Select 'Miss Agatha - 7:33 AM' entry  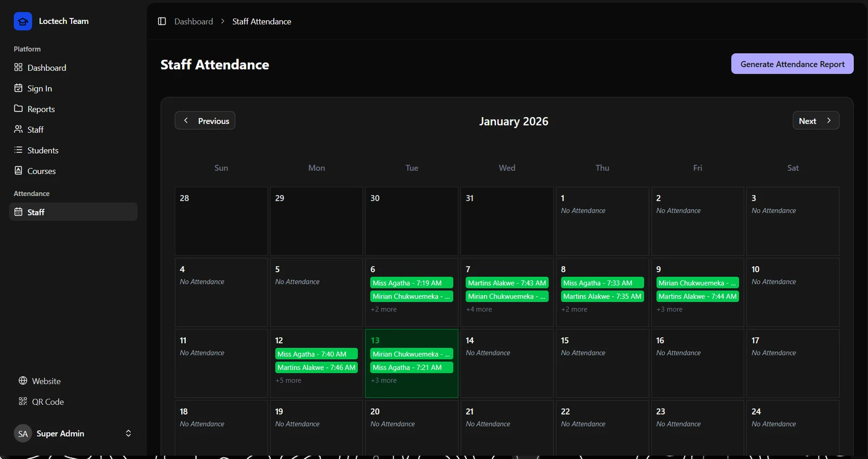tap(602, 283)
